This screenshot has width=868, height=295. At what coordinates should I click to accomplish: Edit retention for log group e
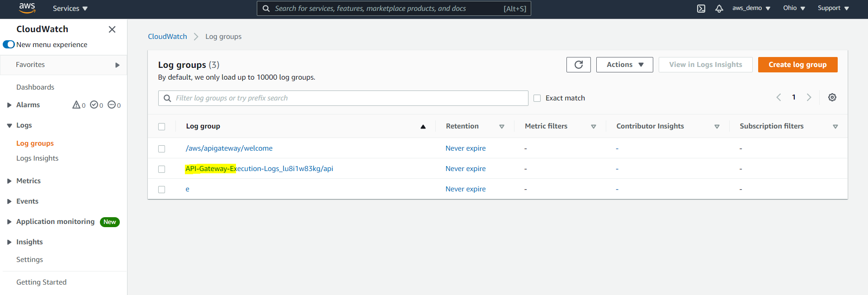pos(466,189)
